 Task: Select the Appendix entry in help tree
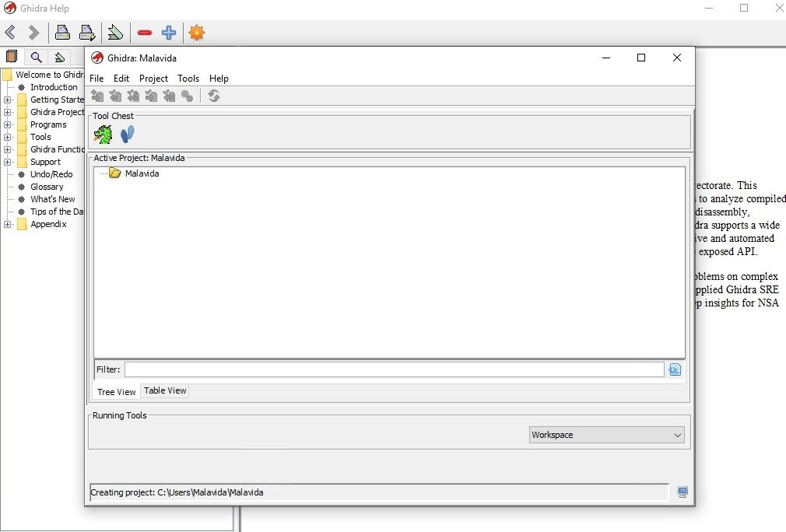48,225
